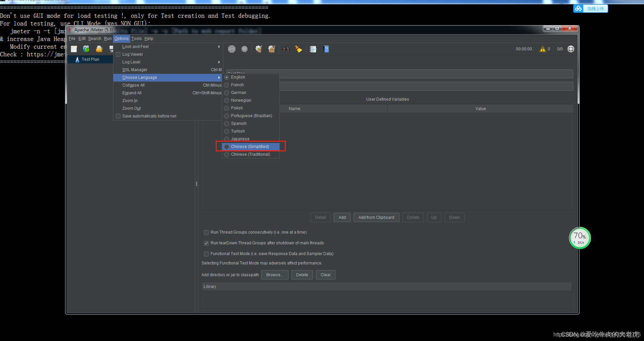Image resolution: width=644 pixels, height=341 pixels.
Task: Open SSL Manager from Options menu
Action: (x=168, y=70)
